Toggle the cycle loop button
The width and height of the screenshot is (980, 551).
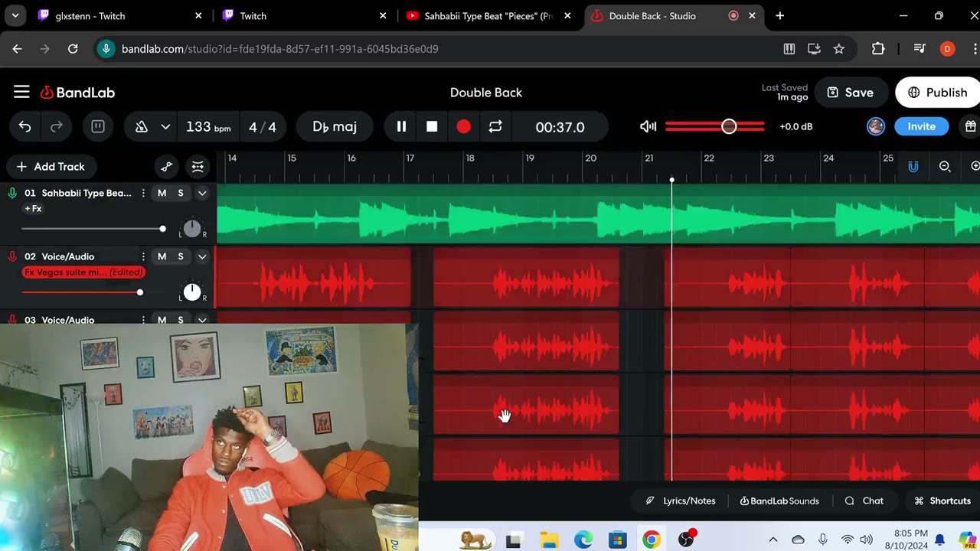point(495,127)
